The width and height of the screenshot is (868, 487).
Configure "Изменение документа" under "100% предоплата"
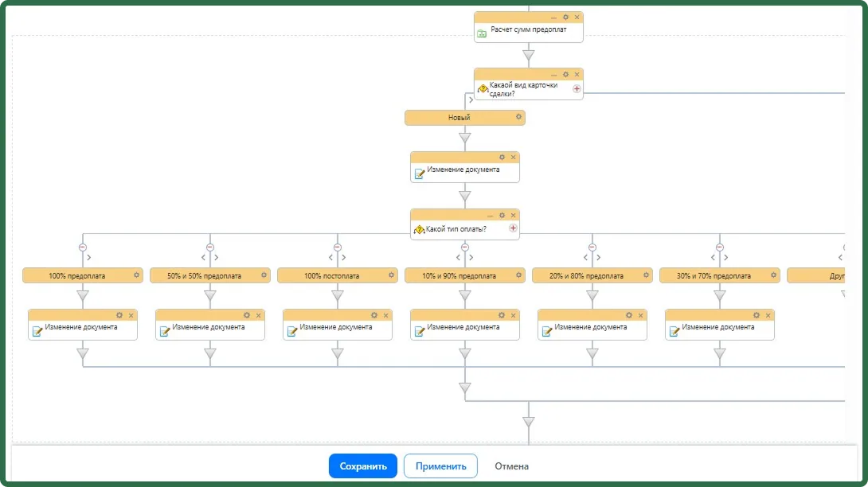[119, 315]
